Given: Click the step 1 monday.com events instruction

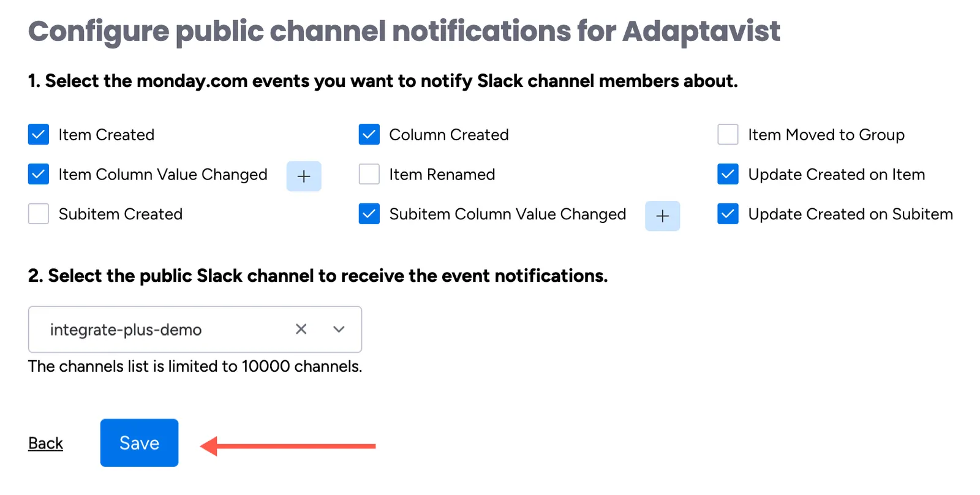Looking at the screenshot, I should pyautogui.click(x=383, y=81).
